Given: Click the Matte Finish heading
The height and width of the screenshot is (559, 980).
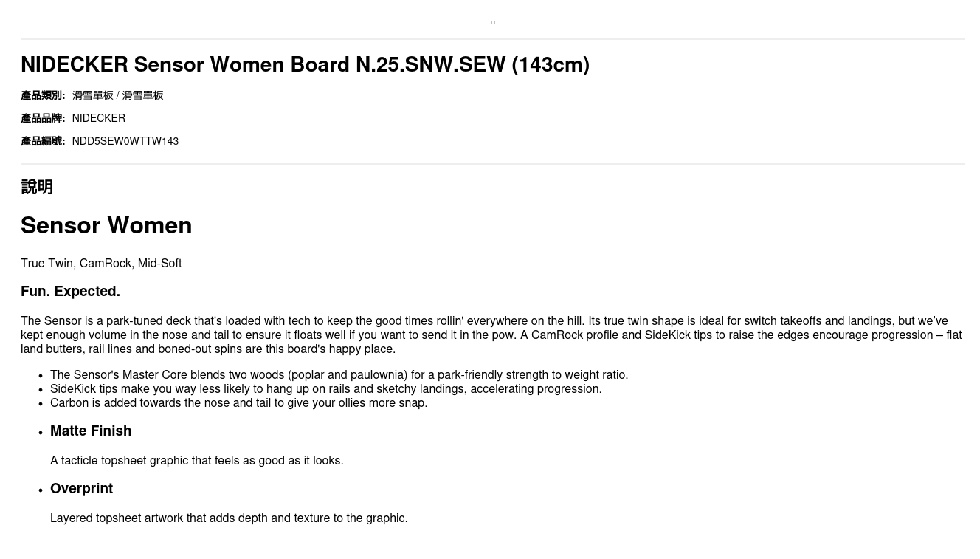Looking at the screenshot, I should [91, 431].
